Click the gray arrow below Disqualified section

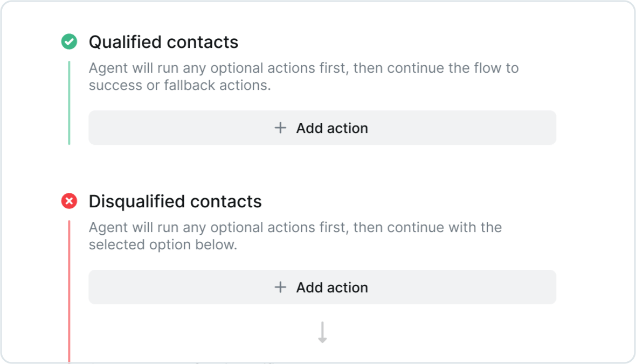tap(322, 332)
